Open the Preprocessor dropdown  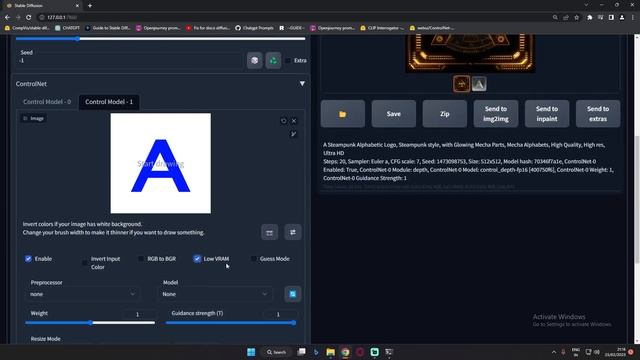82,294
